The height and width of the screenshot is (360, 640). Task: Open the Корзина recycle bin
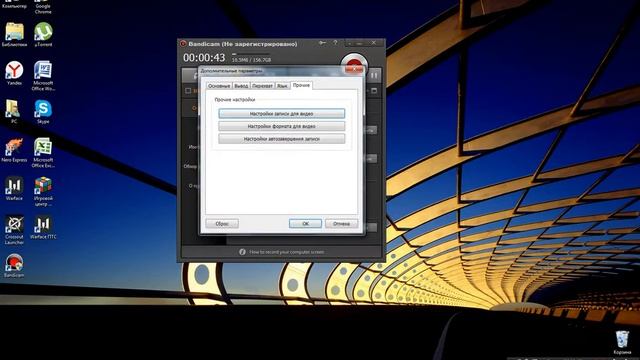pos(622,342)
